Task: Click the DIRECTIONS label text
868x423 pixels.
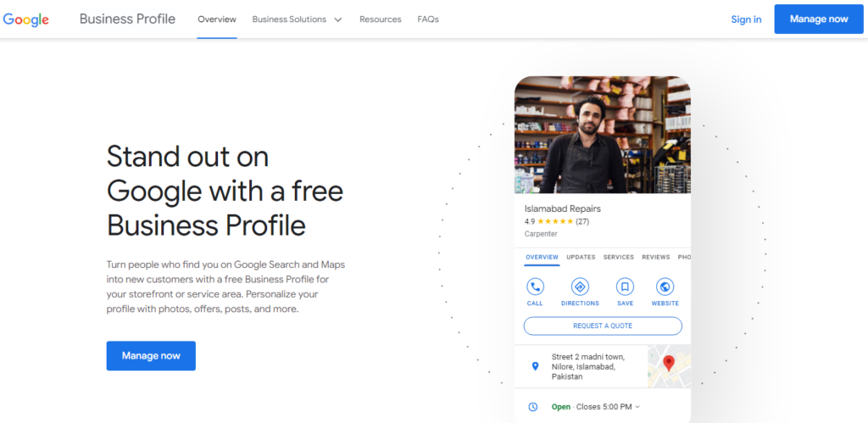Action: [580, 303]
